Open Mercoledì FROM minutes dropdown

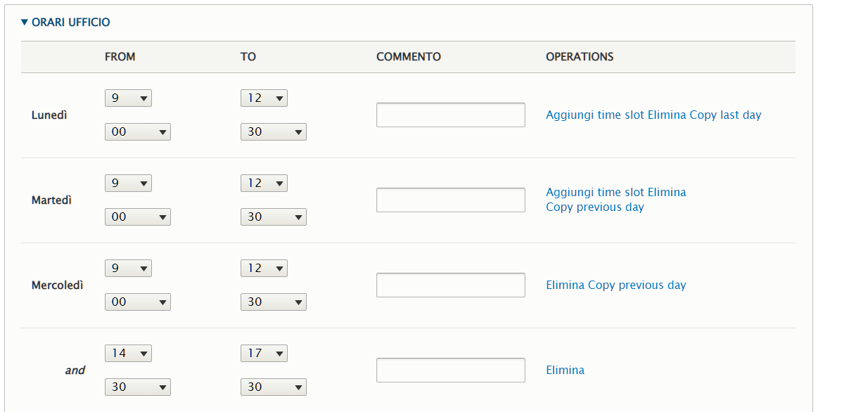[x=137, y=302]
